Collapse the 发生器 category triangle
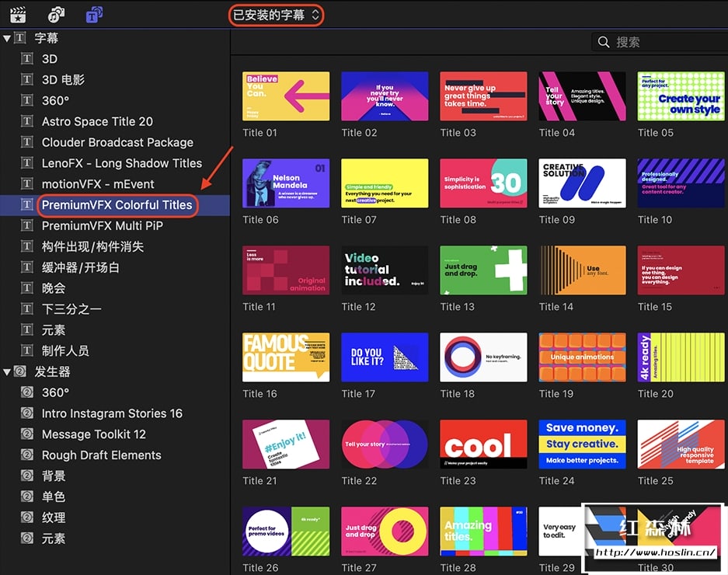Screen dimensions: 728x575 click(6, 372)
